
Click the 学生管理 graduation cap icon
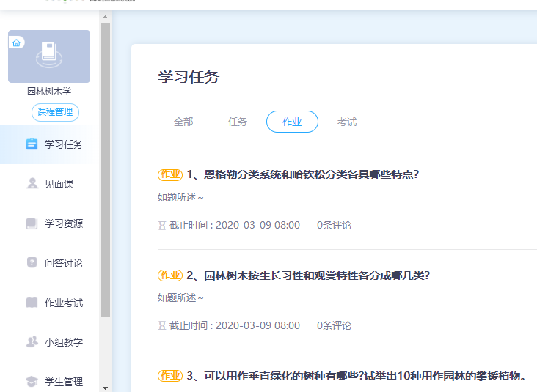[x=32, y=381]
